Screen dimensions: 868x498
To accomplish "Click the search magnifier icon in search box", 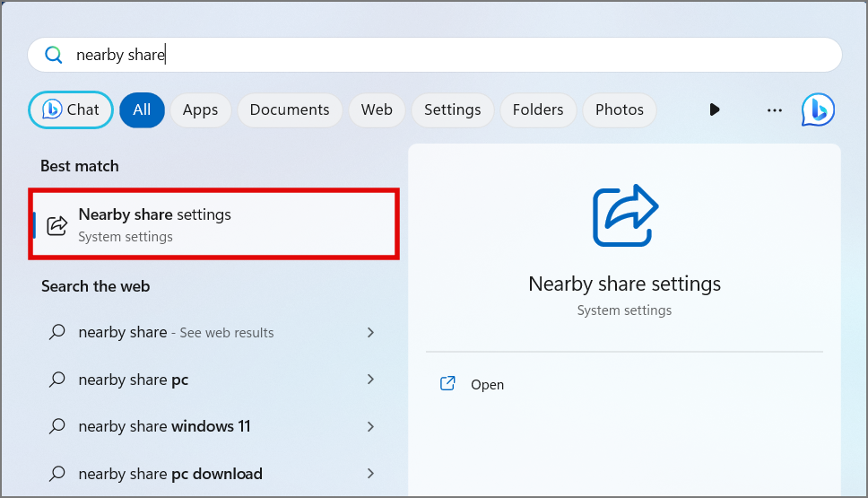I will point(54,55).
